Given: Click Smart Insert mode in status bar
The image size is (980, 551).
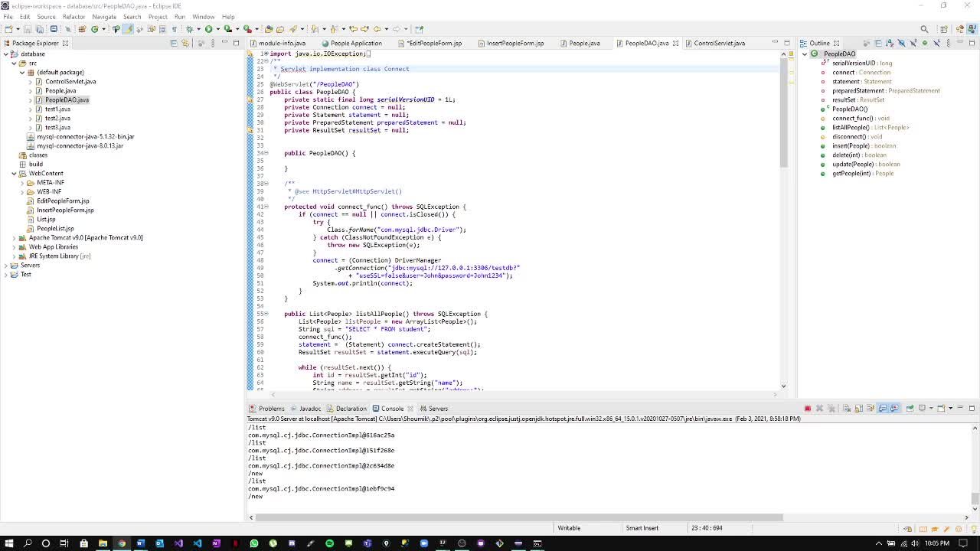Looking at the screenshot, I should tap(642, 528).
